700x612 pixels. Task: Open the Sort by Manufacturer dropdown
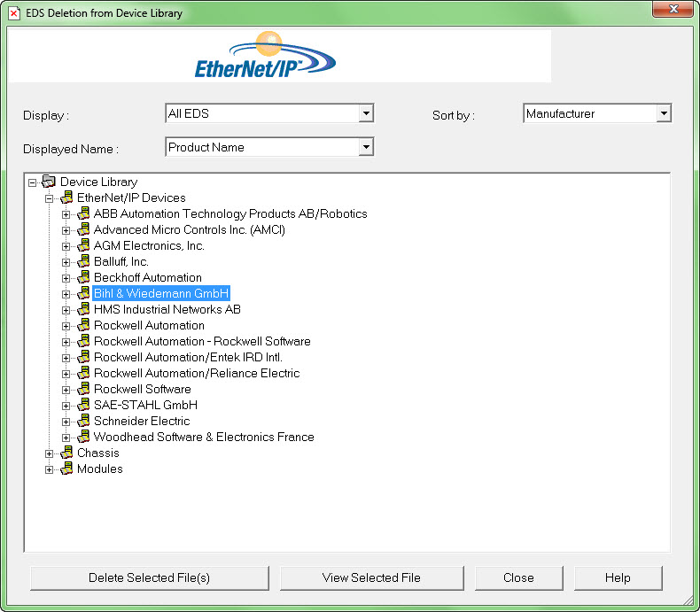[664, 113]
